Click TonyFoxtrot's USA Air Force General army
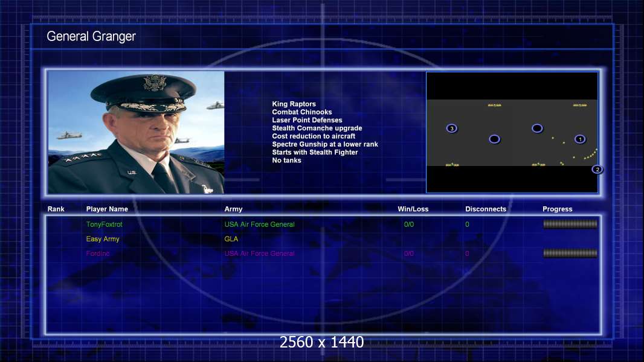 259,224
